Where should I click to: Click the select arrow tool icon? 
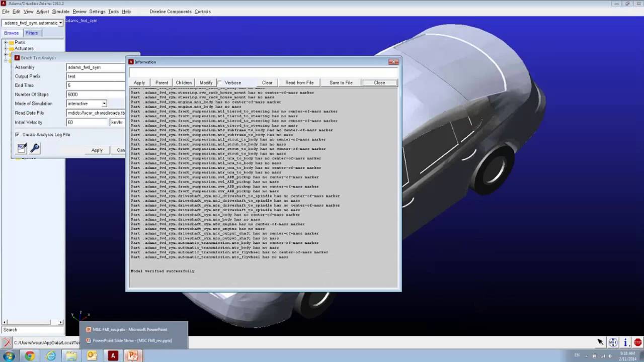(x=600, y=342)
